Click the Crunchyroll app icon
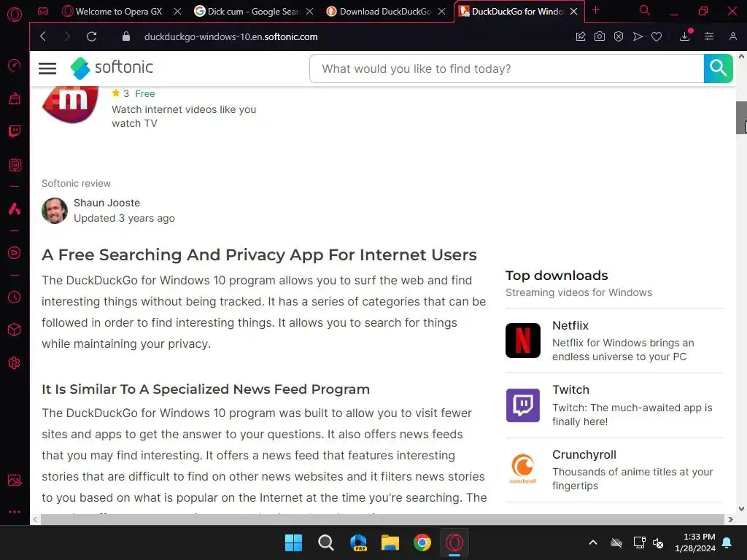 522,469
